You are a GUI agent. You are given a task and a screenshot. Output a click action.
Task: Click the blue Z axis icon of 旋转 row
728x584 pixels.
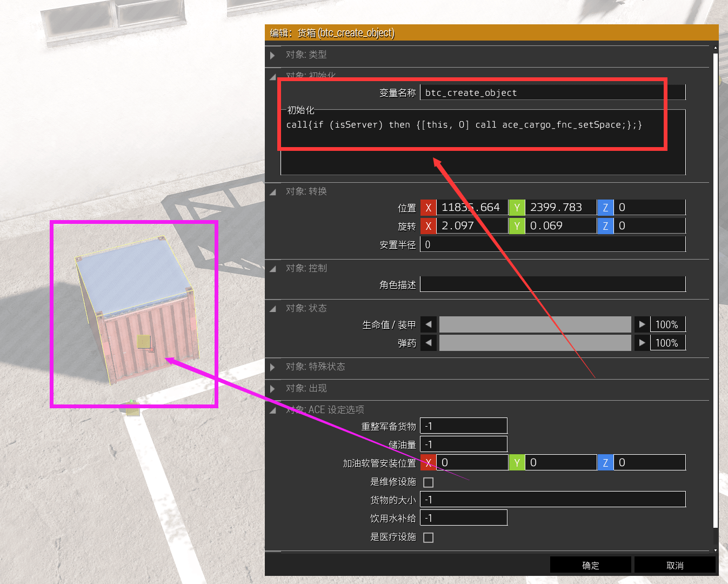click(605, 225)
